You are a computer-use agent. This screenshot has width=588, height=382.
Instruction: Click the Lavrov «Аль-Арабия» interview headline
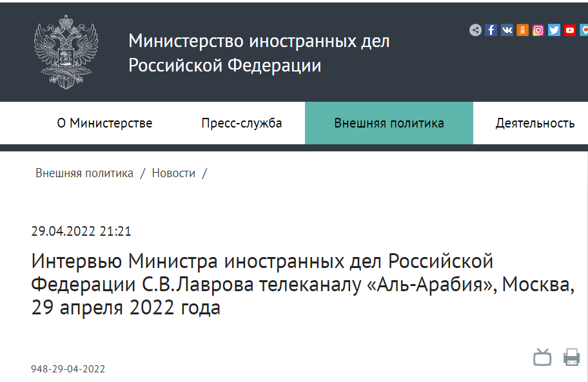coord(302,284)
